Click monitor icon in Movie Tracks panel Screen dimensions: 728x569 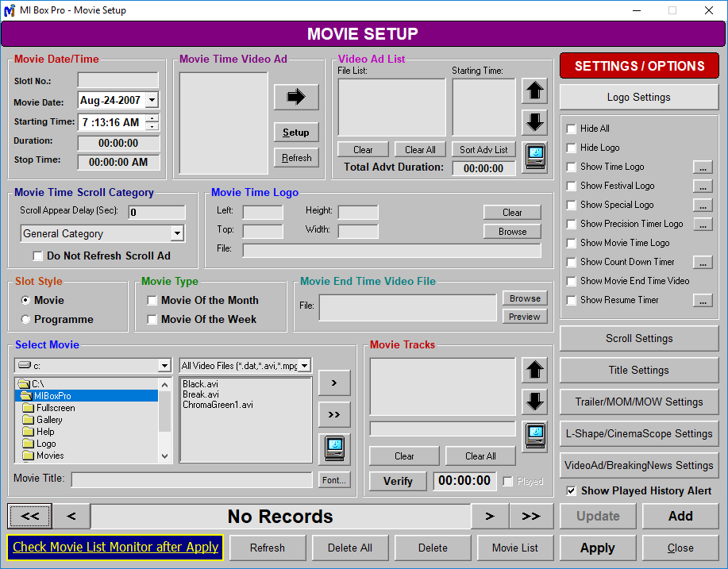pyautogui.click(x=534, y=435)
